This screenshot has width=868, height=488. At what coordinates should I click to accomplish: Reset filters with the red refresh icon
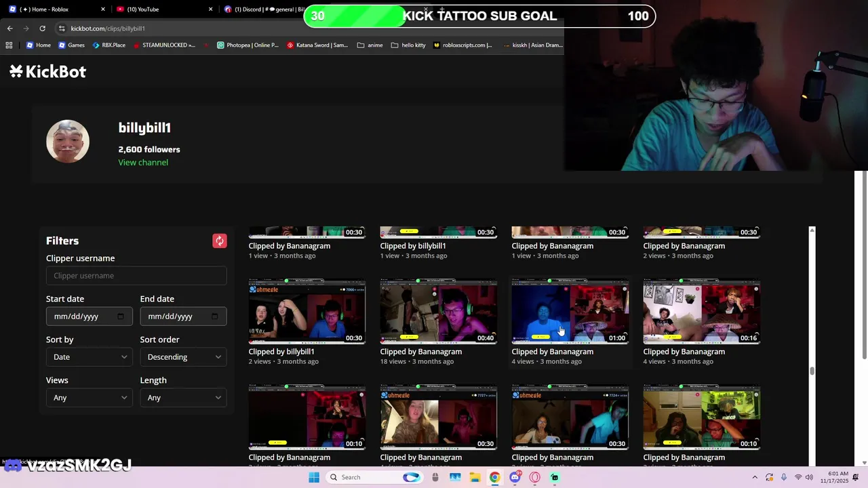click(x=219, y=241)
